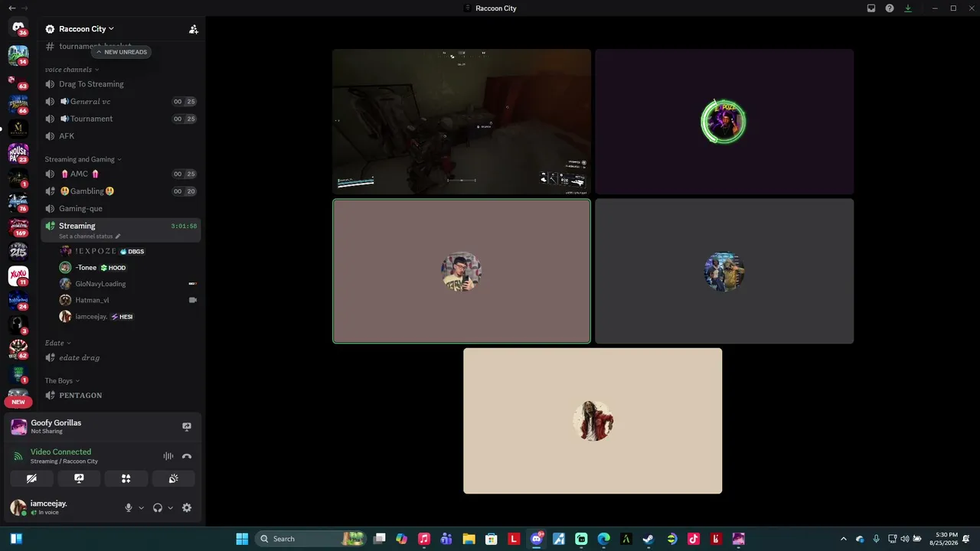This screenshot has height=551, width=980.
Task: Open the help question mark icon
Action: [x=890, y=8]
